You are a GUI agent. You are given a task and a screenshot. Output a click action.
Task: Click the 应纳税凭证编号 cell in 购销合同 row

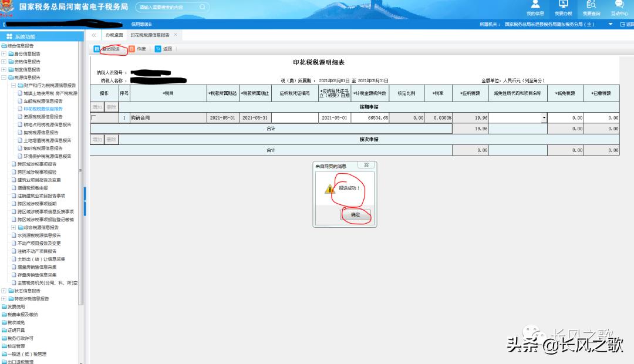[x=295, y=117]
